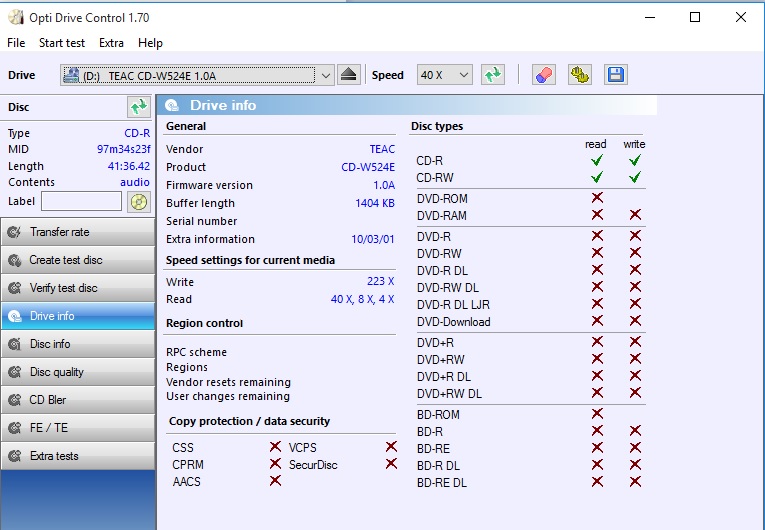Click the Firmware version value 1.0A
This screenshot has height=530, width=765.
pos(384,185)
